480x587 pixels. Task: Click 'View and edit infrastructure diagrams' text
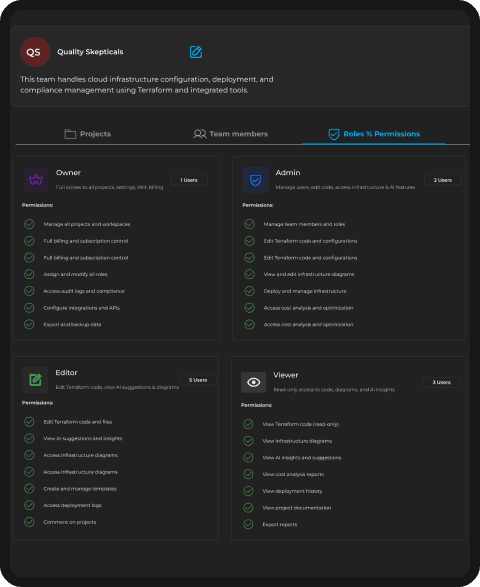309,274
